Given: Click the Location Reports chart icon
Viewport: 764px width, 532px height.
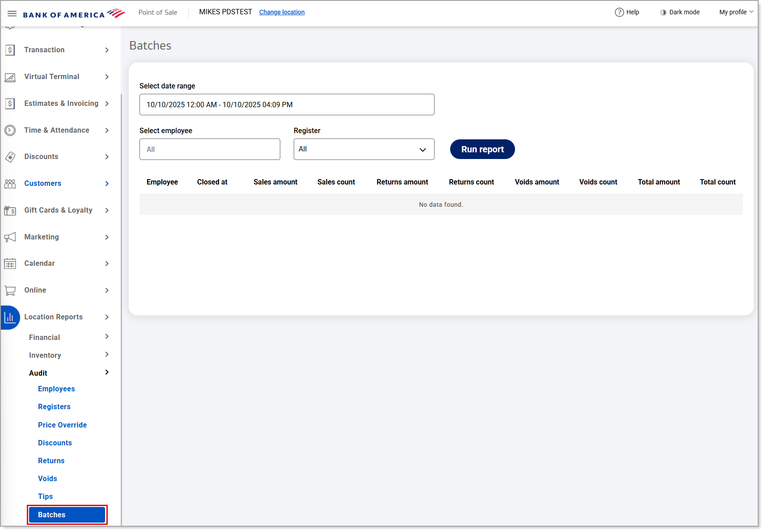Looking at the screenshot, I should 10,317.
